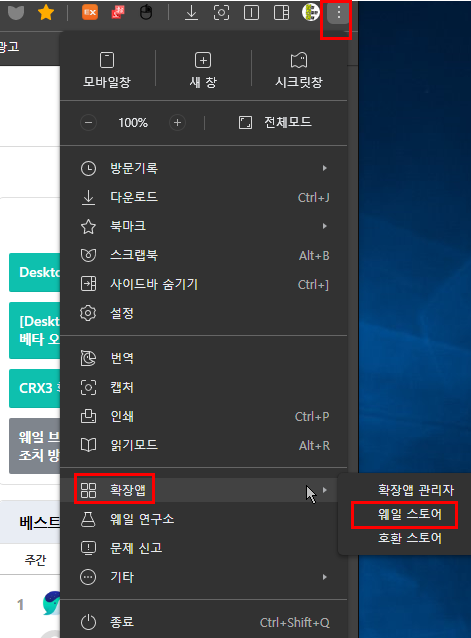The height and width of the screenshot is (638, 471).
Task: Open 확장앱 관리자 extension manager
Action: [416, 490]
